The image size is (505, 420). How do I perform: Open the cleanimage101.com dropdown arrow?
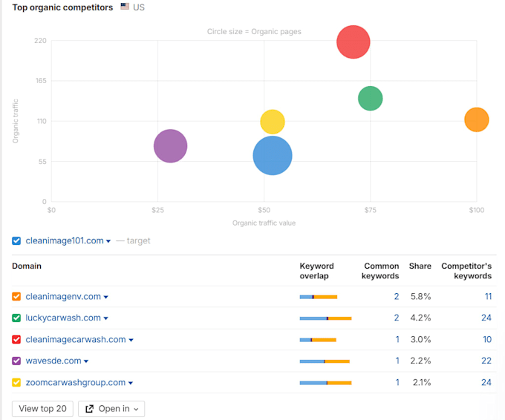pyautogui.click(x=108, y=241)
